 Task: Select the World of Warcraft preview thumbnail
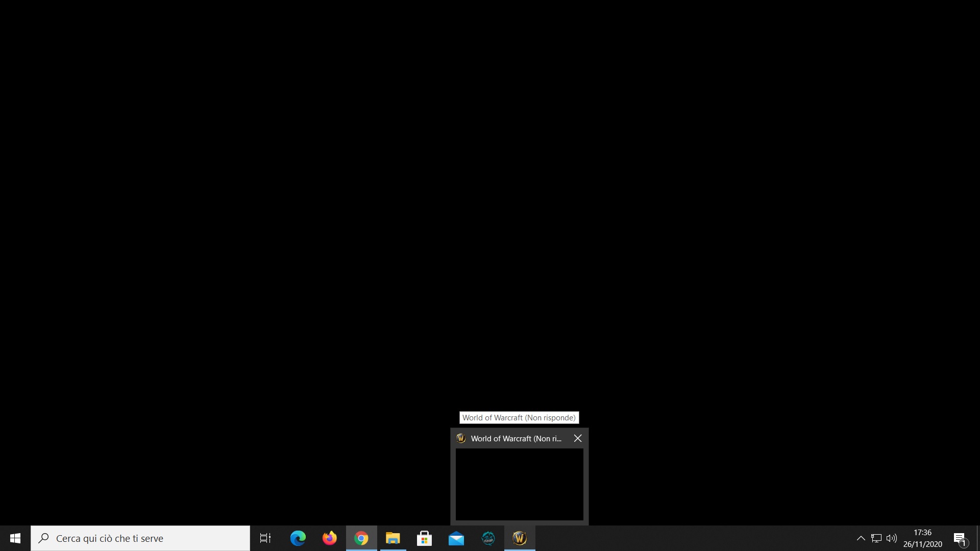[519, 484]
